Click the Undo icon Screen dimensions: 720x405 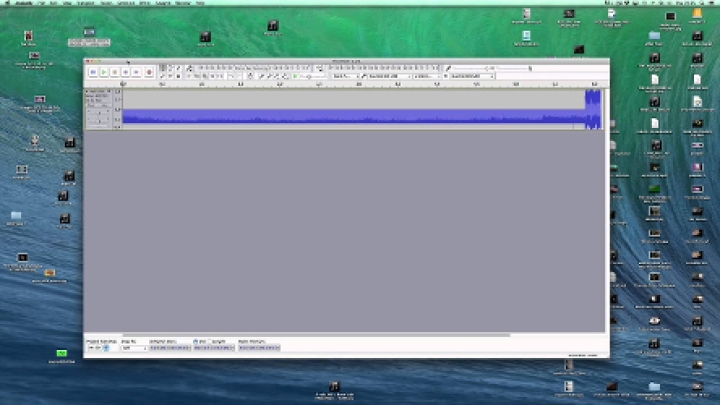(231, 76)
